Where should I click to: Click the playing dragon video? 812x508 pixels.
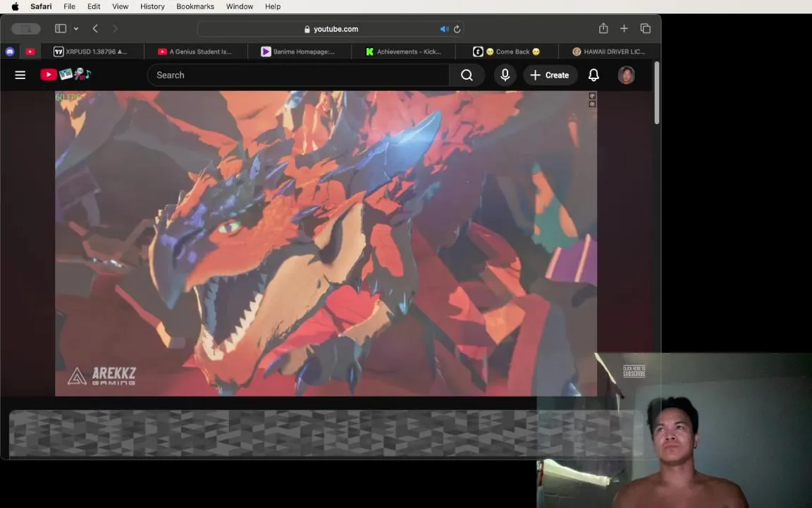click(326, 243)
